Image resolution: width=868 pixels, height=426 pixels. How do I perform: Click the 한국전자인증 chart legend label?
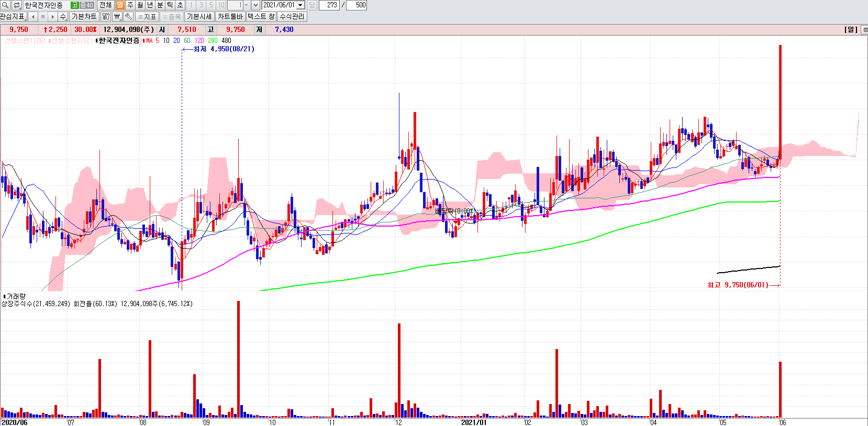coord(118,41)
